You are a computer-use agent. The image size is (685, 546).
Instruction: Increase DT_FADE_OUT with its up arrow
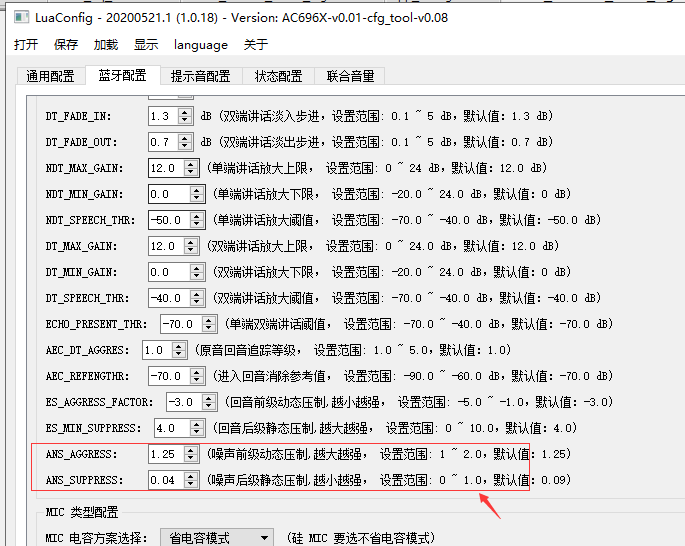(185, 138)
